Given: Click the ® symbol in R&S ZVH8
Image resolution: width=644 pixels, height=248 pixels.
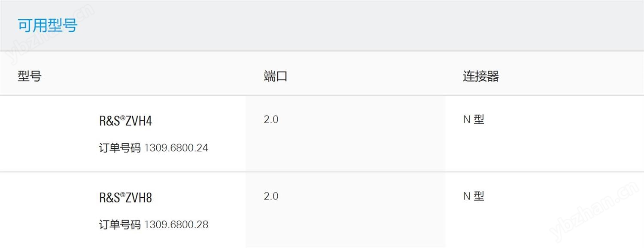Looking at the screenshot, I should 123,195.
